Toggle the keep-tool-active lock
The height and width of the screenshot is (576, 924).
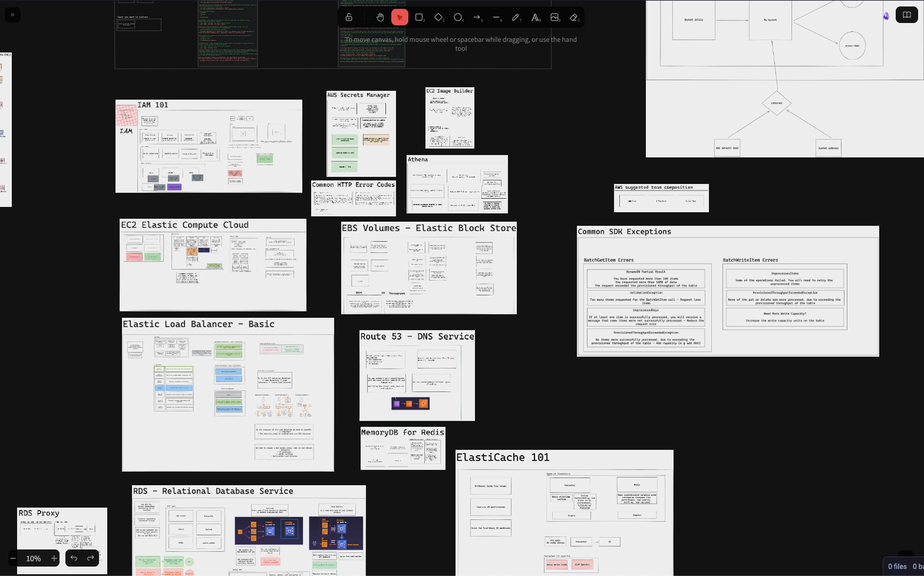point(349,17)
